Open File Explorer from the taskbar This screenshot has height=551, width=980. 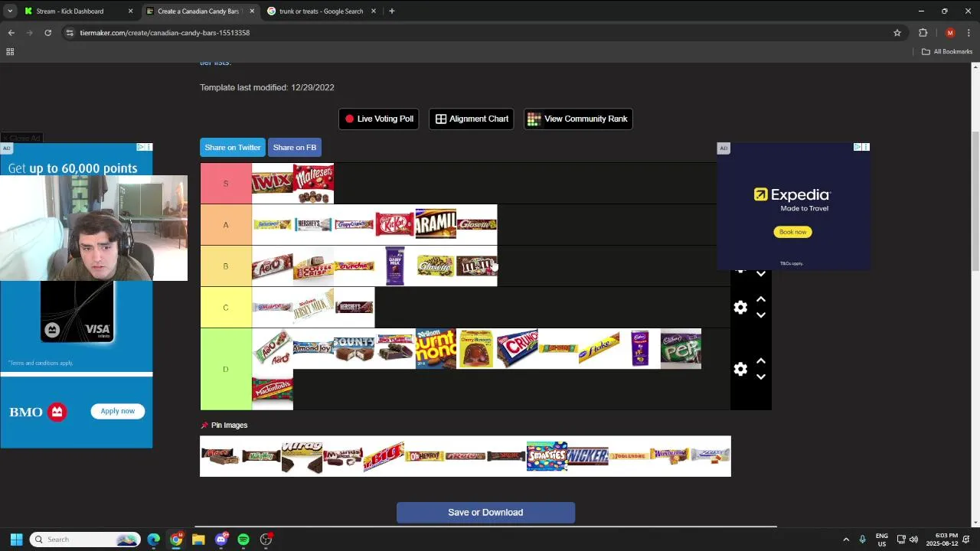[x=198, y=540]
